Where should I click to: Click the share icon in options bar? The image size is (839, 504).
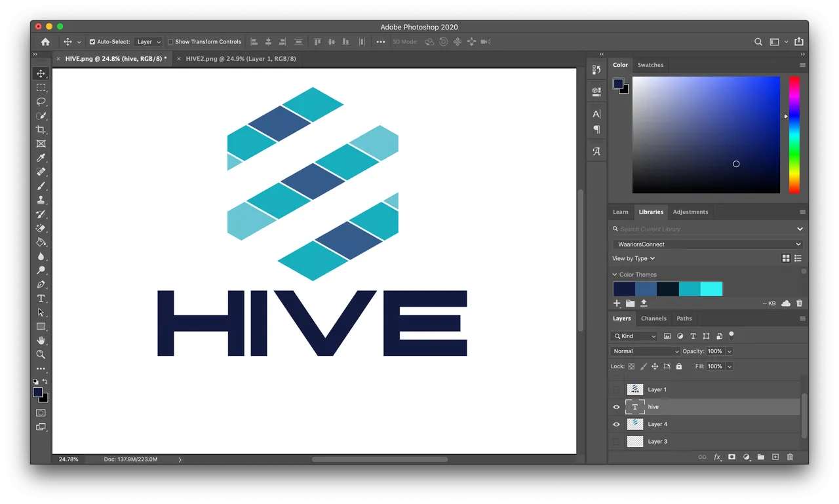click(x=799, y=41)
